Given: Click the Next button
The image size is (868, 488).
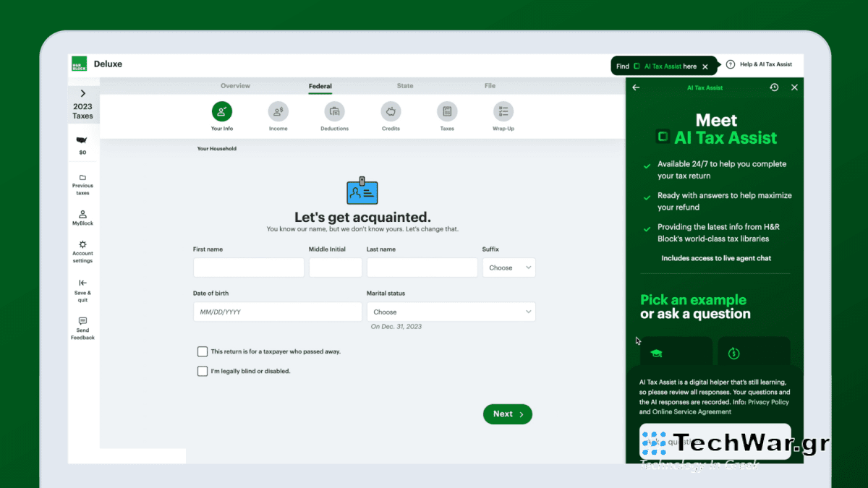Looking at the screenshot, I should pyautogui.click(x=507, y=414).
